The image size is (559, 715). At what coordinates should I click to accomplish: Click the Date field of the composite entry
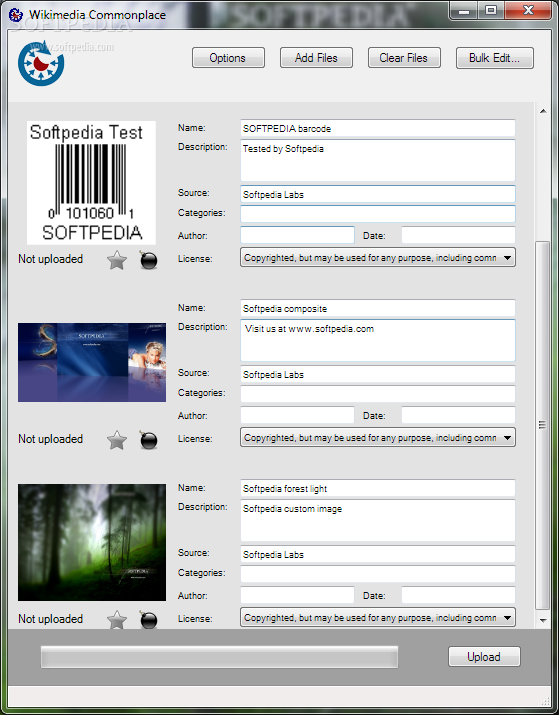click(x=458, y=415)
